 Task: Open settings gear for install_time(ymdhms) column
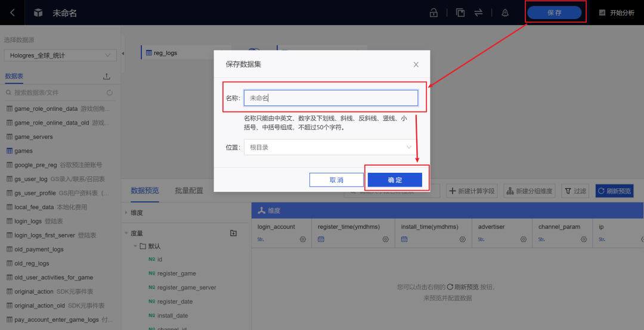coord(463,239)
